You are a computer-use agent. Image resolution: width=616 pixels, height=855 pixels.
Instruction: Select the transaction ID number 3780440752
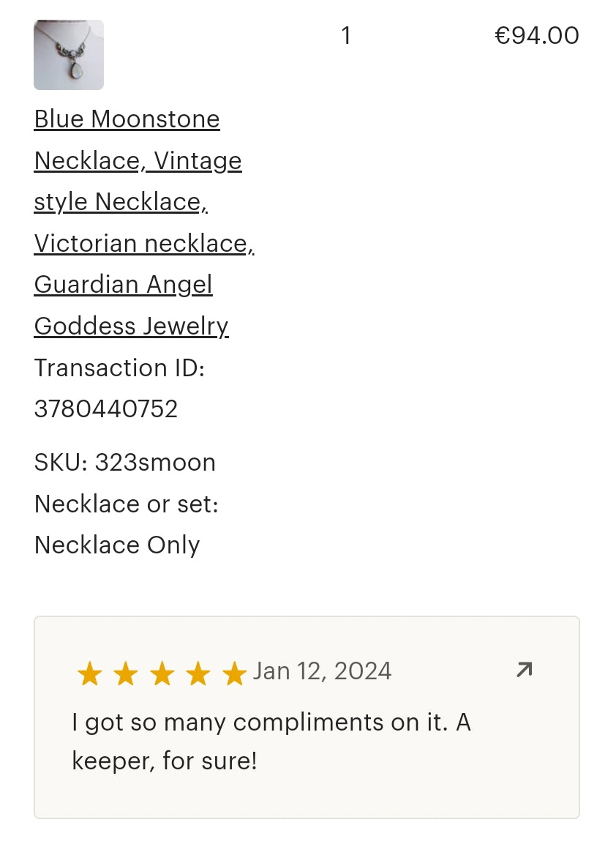106,408
